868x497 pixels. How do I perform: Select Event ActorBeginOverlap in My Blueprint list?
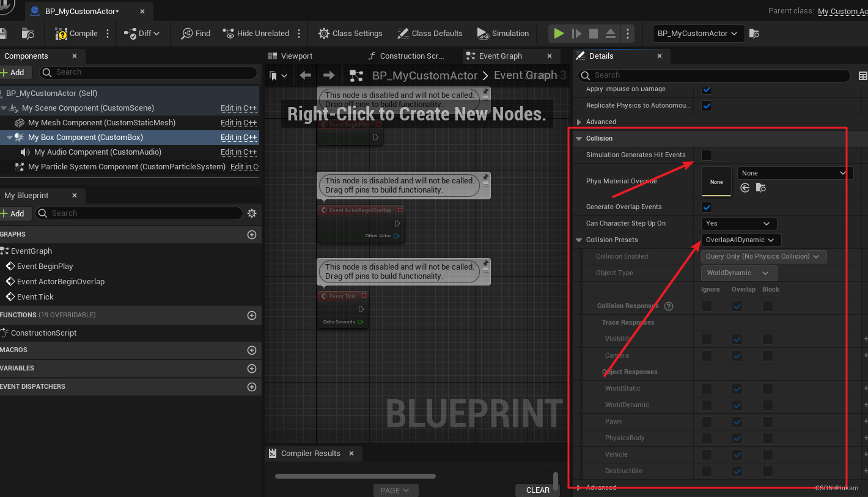[61, 281]
